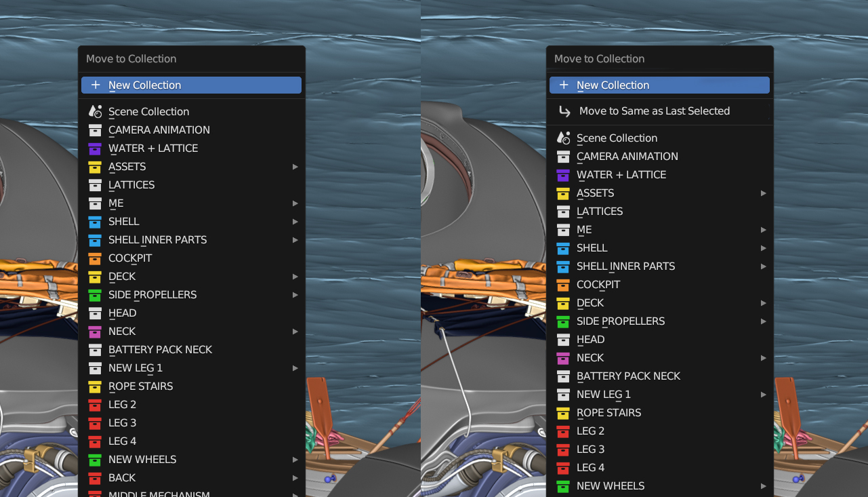Choose New Collection in the right menu
This screenshot has width=868, height=497.
click(659, 85)
